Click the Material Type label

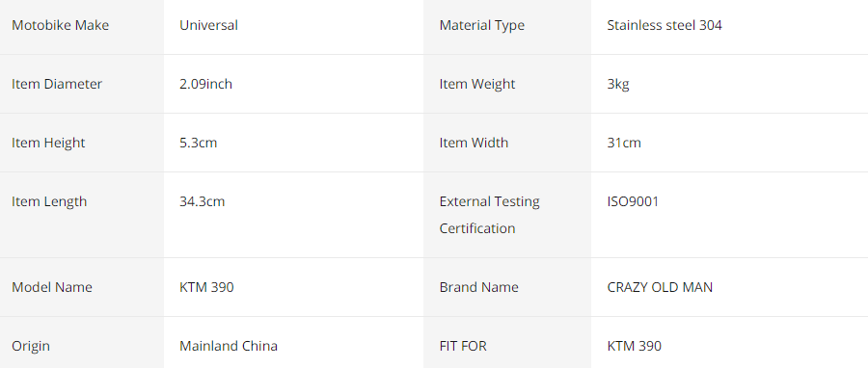point(482,25)
